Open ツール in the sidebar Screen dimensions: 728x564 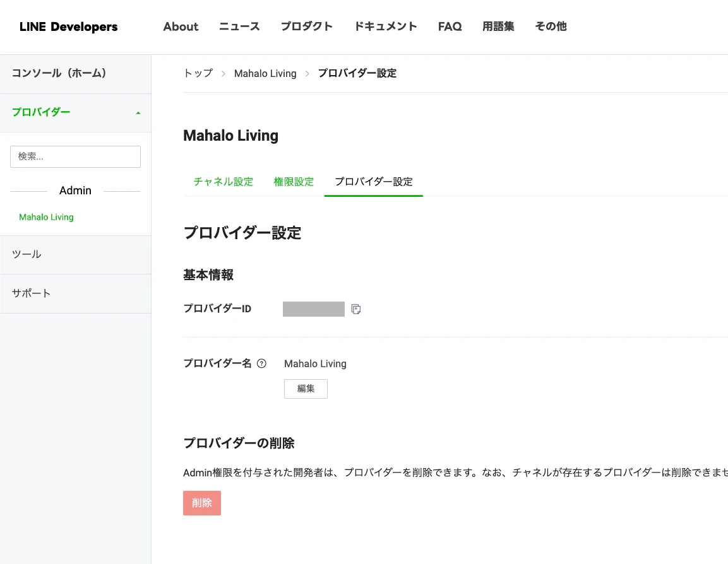click(x=76, y=255)
